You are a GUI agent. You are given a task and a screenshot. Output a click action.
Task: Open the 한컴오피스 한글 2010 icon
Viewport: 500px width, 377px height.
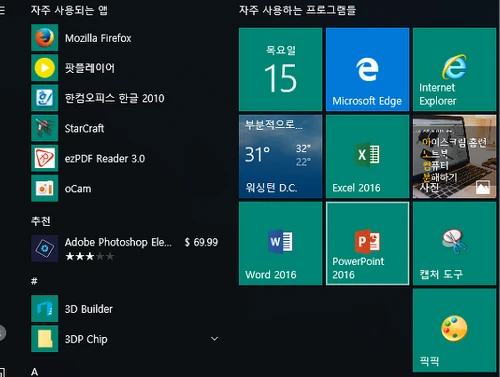[45, 98]
